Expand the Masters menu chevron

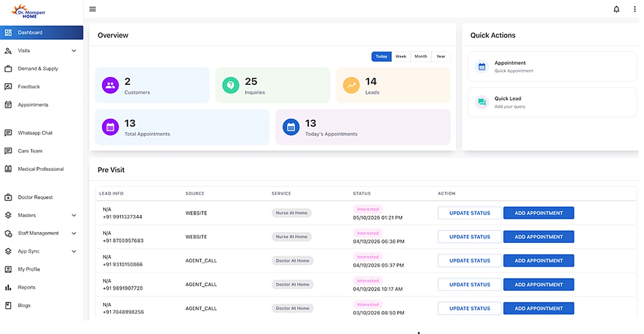74,215
